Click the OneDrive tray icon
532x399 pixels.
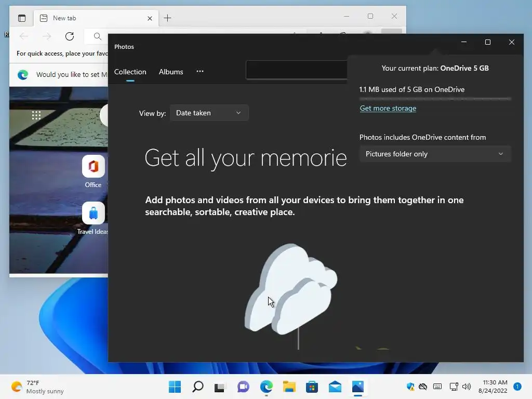(x=423, y=387)
